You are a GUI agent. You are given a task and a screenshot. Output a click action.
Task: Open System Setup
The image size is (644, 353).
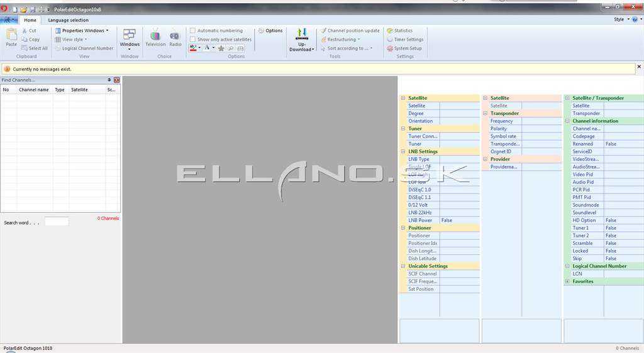click(x=404, y=48)
